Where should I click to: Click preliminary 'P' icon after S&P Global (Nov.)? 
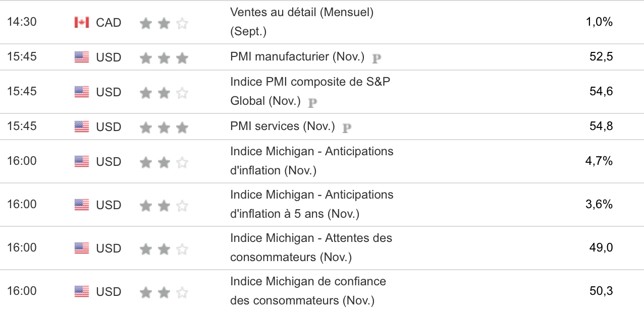(312, 102)
